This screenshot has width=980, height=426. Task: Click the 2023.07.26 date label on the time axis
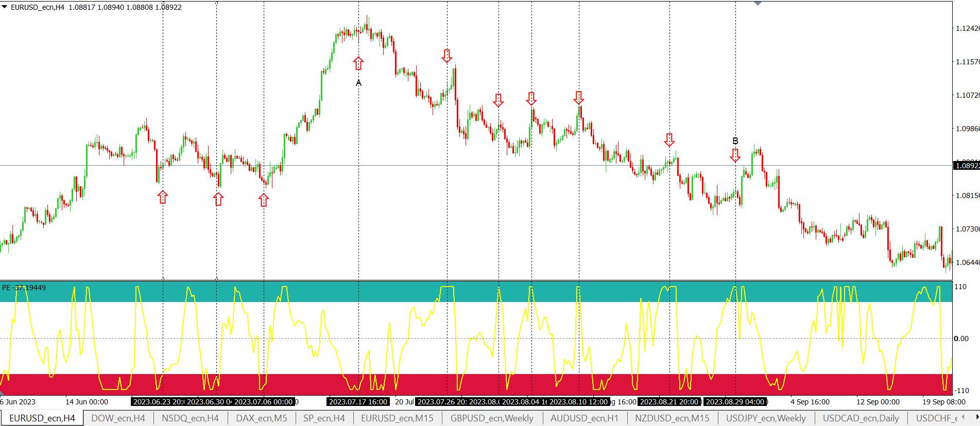pyautogui.click(x=441, y=402)
